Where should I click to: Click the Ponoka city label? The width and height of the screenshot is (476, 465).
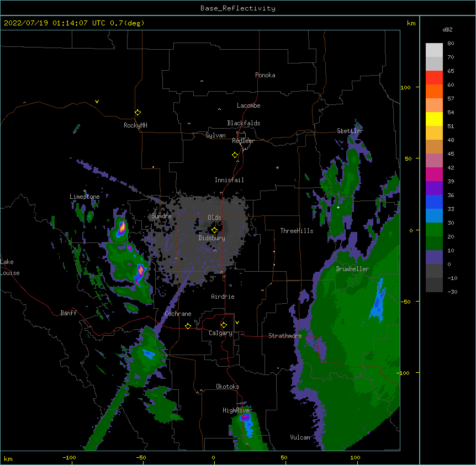pos(265,75)
